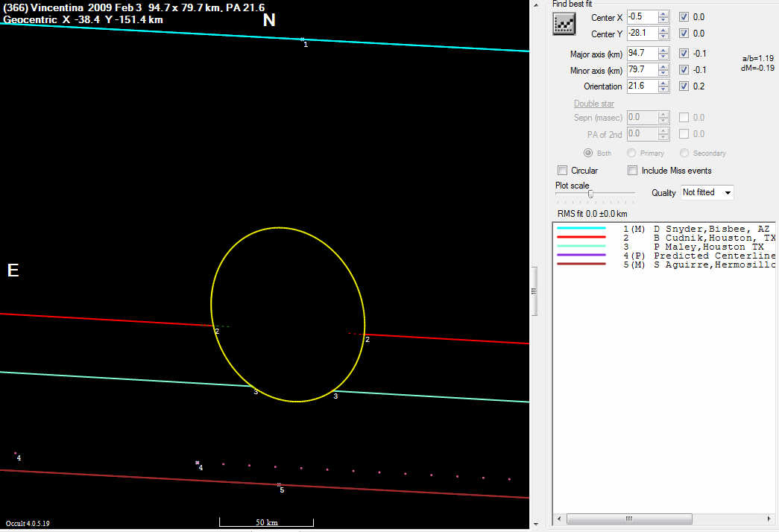Toggle the Center Y fit checkbox
Viewport: 779px width, 532px height.
(x=684, y=34)
